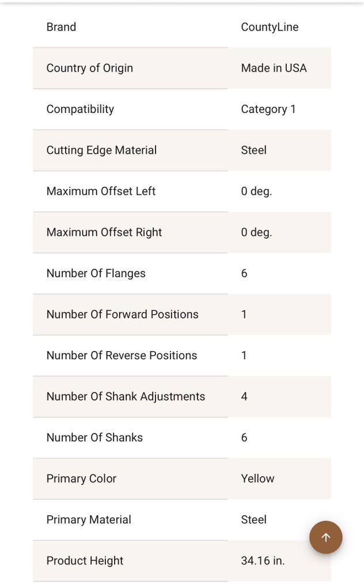Click the Maximum Offset Right label
This screenshot has height=588, width=364.
(x=104, y=232)
